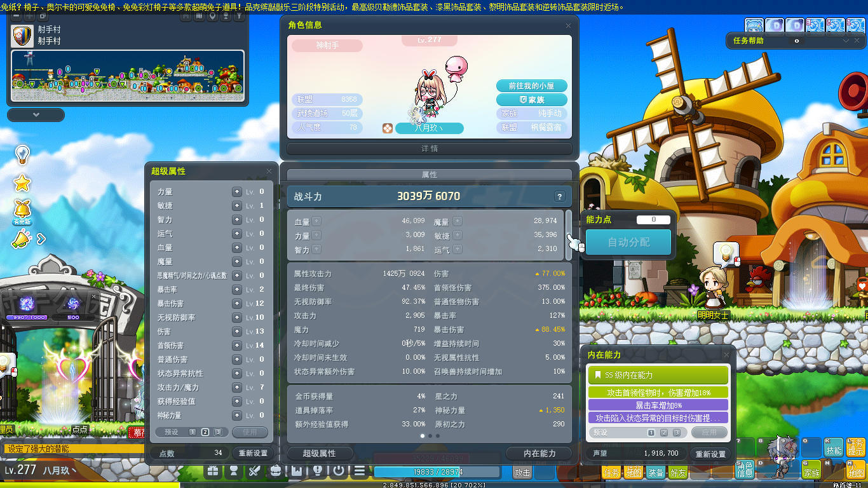The height and width of the screenshot is (488, 868).
Task: Collapse the 任务帮助 panel with chevron
Action: pyautogui.click(x=846, y=41)
